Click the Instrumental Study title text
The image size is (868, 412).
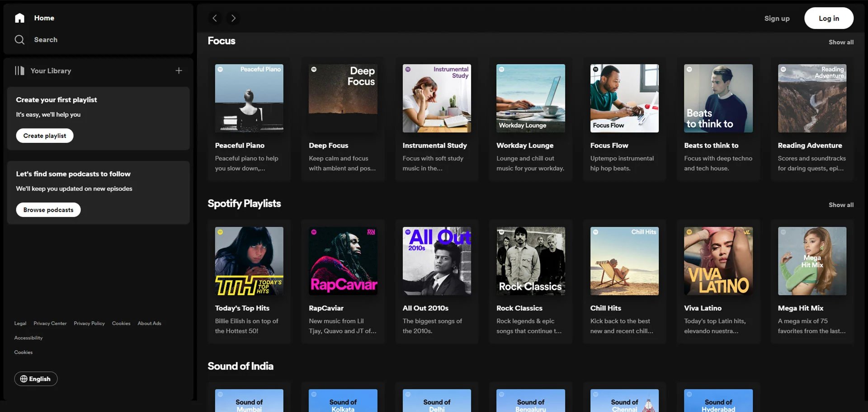pyautogui.click(x=435, y=145)
